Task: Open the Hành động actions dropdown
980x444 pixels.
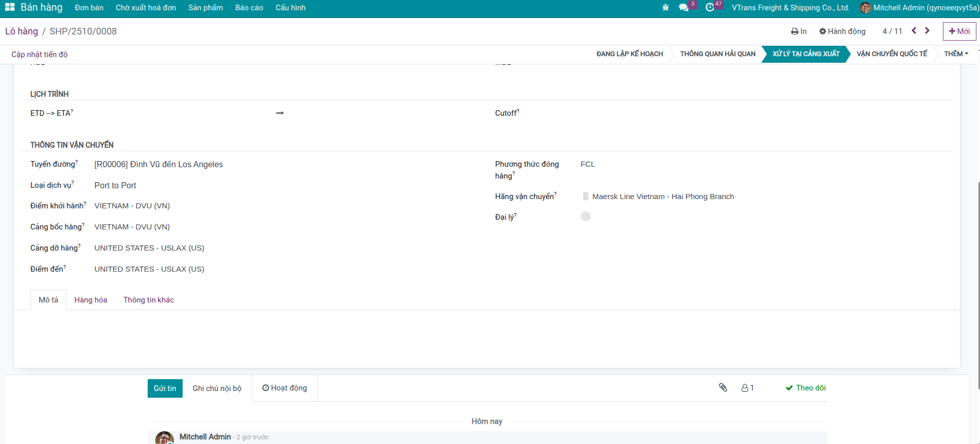Action: coord(842,31)
